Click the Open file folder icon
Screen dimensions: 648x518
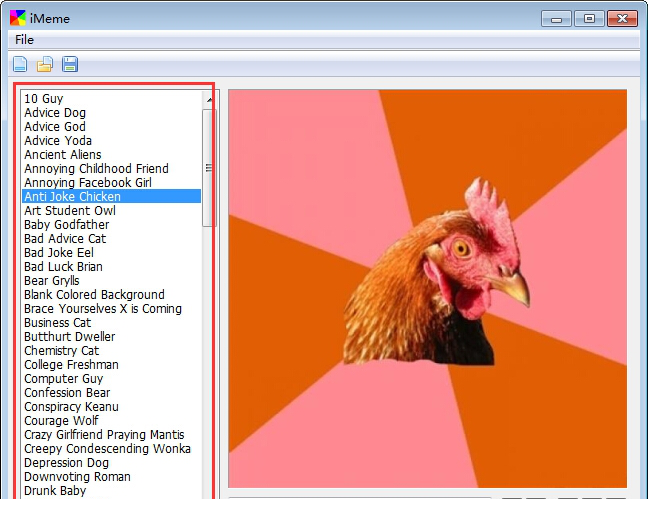(x=45, y=64)
